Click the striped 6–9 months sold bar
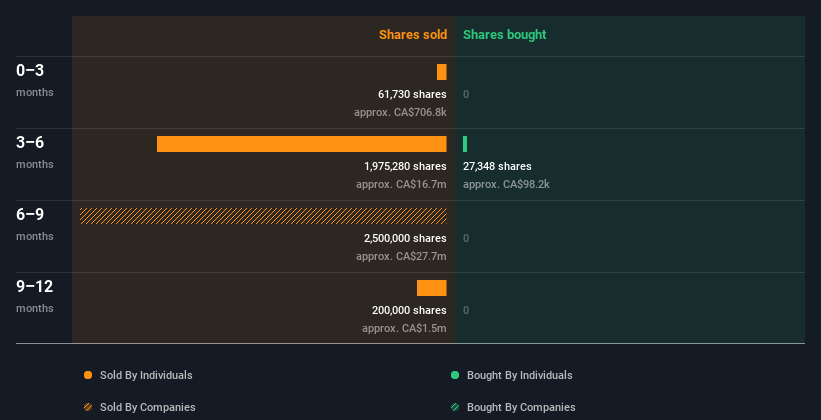Viewport: 821px width, 420px height. [x=263, y=216]
